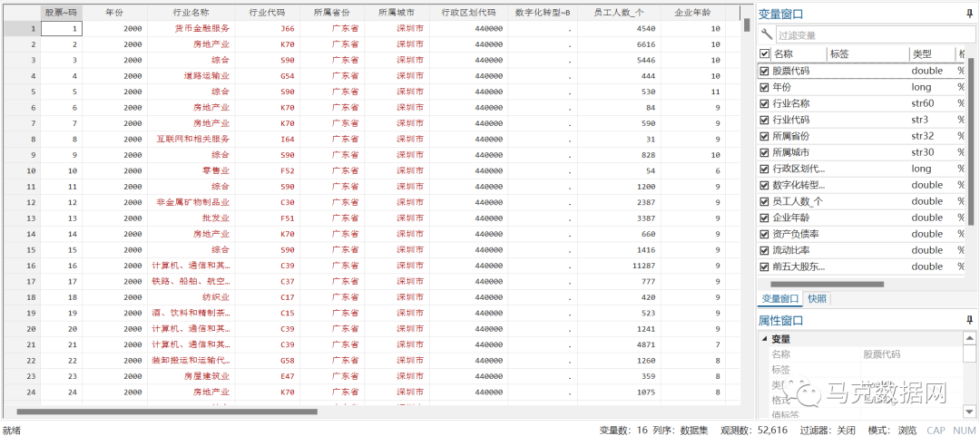The image size is (980, 436).
Task: Select row number 24 header
Action: pyautogui.click(x=21, y=392)
